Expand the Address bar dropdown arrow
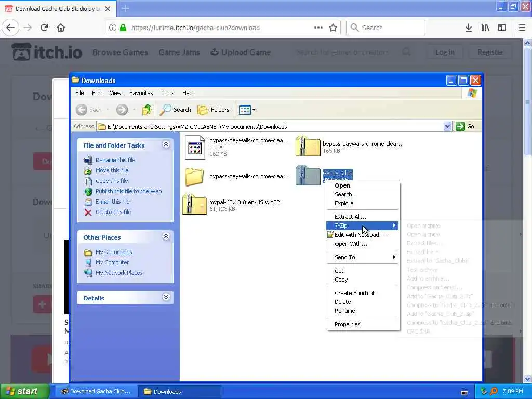 447,127
